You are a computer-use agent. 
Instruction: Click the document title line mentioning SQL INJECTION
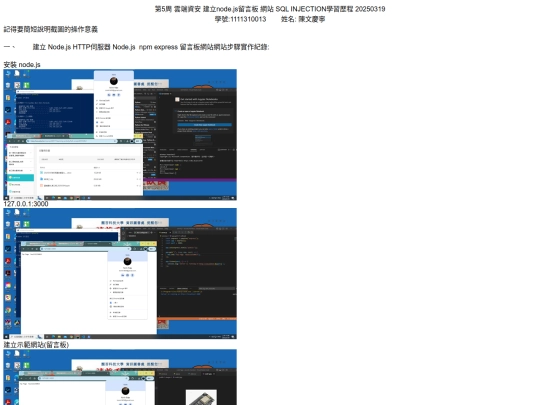click(270, 9)
